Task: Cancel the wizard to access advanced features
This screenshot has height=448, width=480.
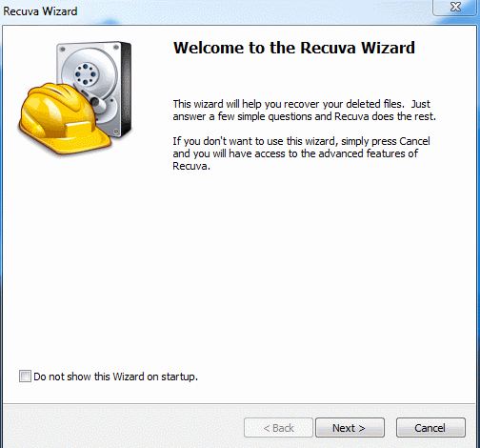Action: [x=430, y=428]
